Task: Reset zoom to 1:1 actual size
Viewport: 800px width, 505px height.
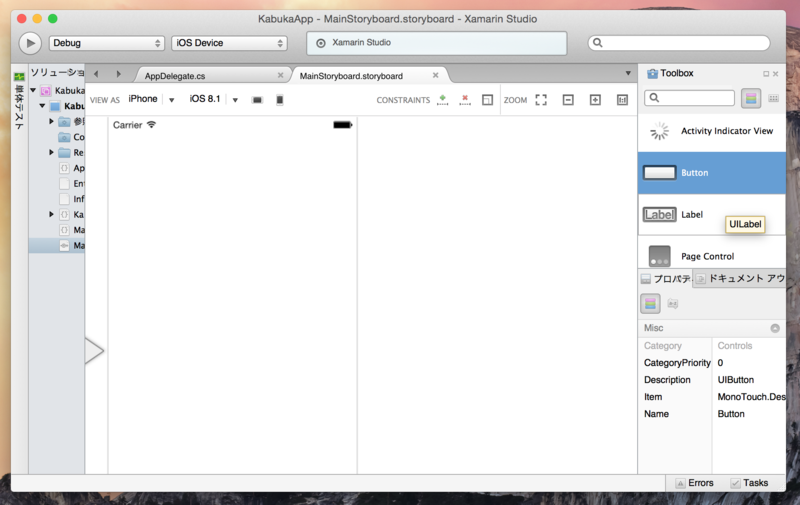Action: (622, 99)
